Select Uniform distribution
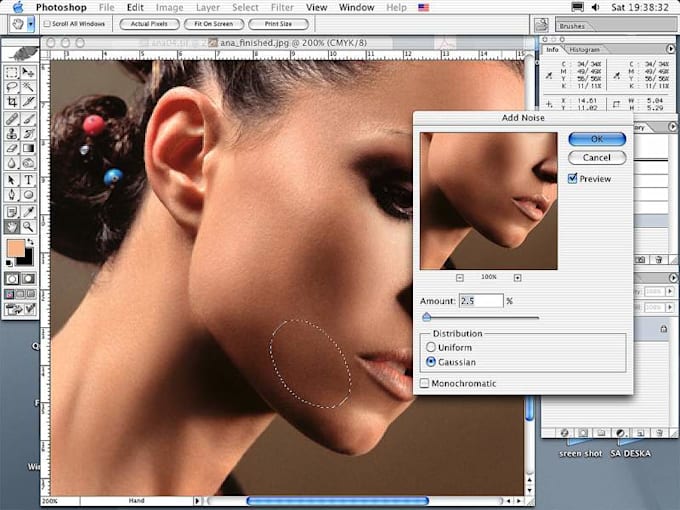 (431, 347)
